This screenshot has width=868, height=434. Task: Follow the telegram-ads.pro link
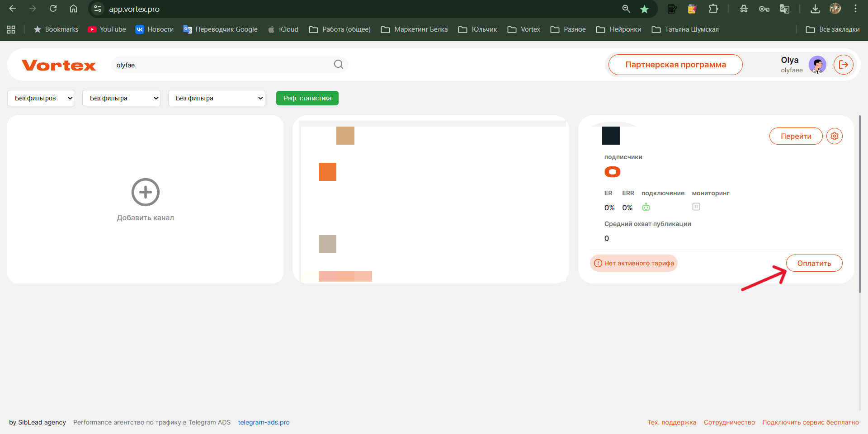click(264, 422)
